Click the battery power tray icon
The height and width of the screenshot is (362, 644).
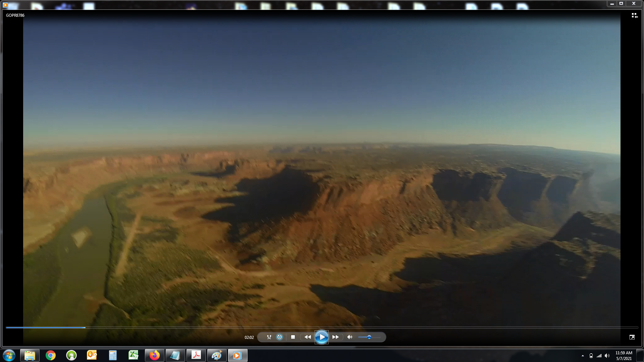[x=591, y=356]
